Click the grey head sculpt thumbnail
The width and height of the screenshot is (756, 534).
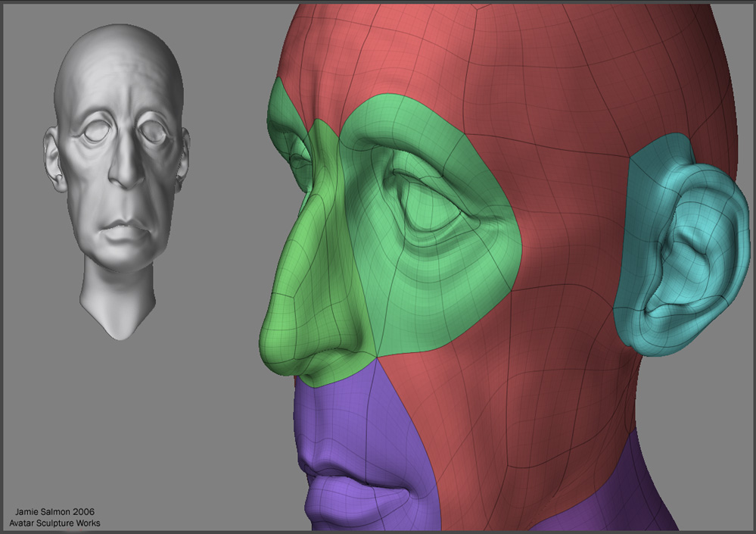click(x=117, y=181)
